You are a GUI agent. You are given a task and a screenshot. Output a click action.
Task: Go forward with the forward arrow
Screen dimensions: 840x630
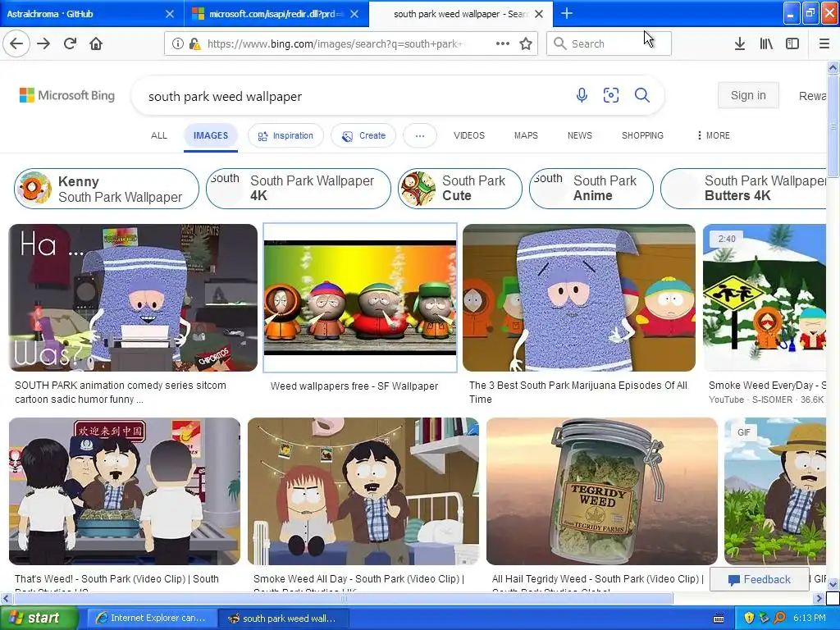(43, 43)
